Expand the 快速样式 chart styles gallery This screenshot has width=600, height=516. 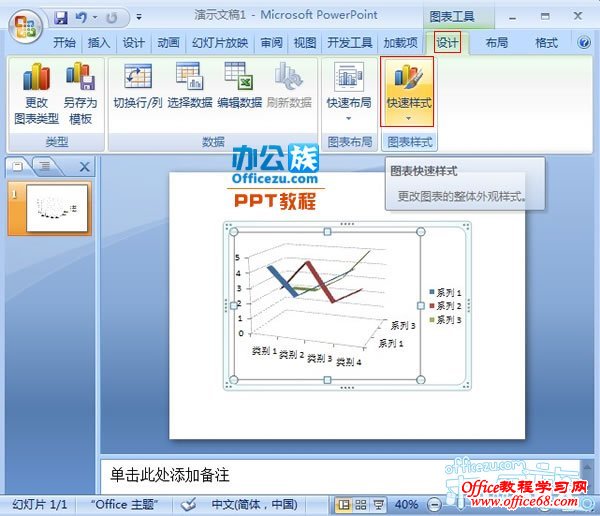(408, 92)
